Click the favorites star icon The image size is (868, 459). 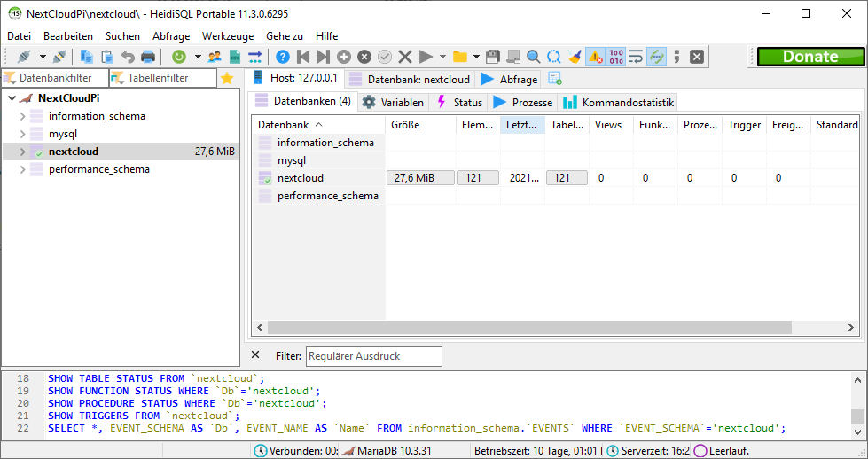pos(227,79)
